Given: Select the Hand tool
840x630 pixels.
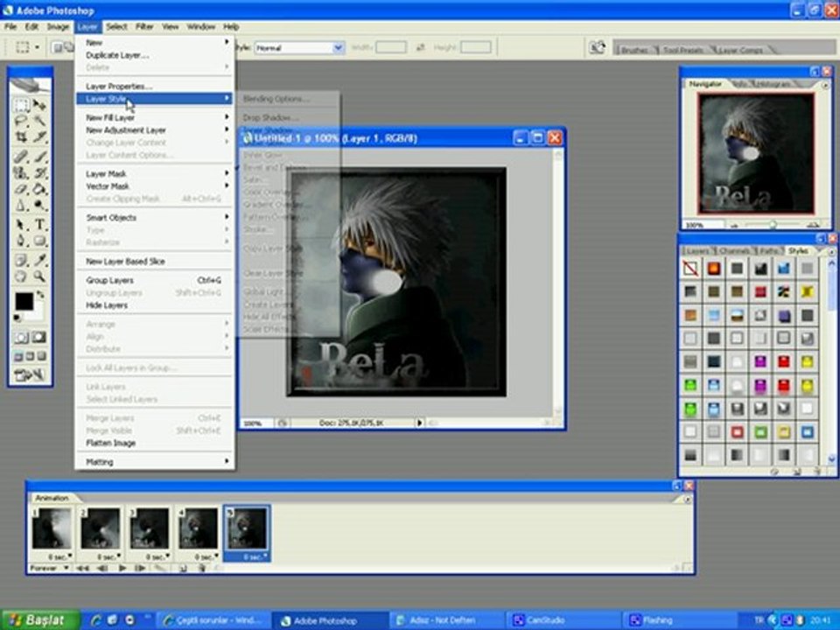Looking at the screenshot, I should (x=21, y=276).
